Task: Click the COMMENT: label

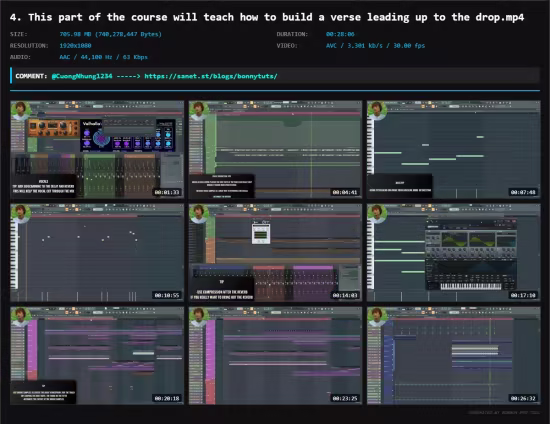Action: point(31,76)
